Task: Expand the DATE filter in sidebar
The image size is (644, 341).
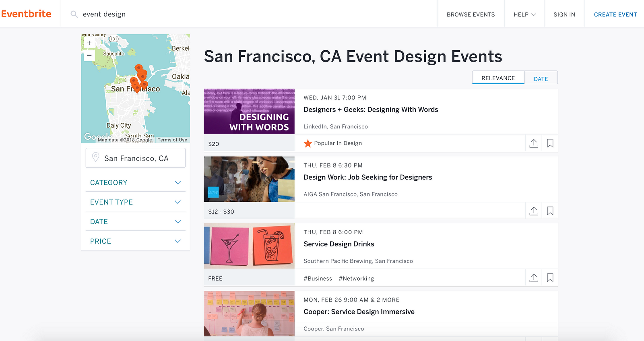Action: 135,221
